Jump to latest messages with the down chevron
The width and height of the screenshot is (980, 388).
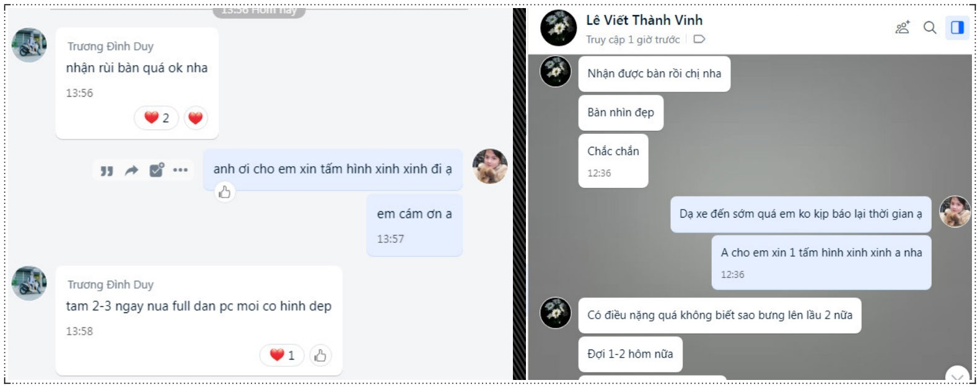(x=957, y=375)
